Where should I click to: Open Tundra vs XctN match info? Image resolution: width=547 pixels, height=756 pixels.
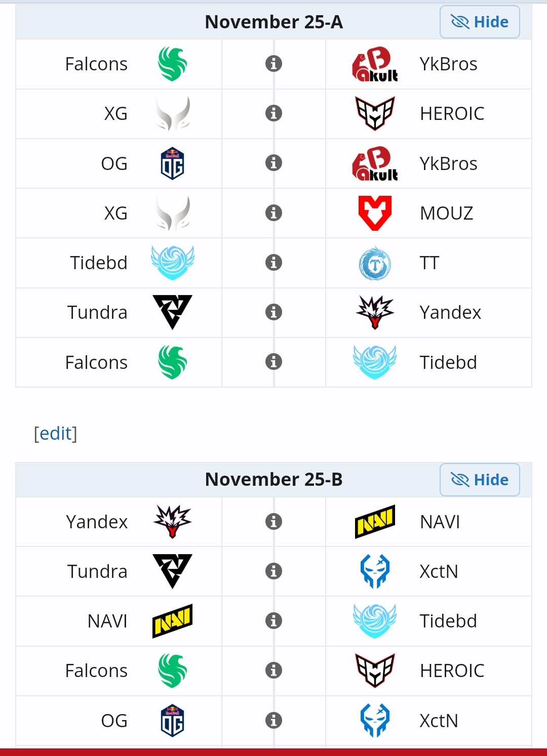(x=273, y=571)
